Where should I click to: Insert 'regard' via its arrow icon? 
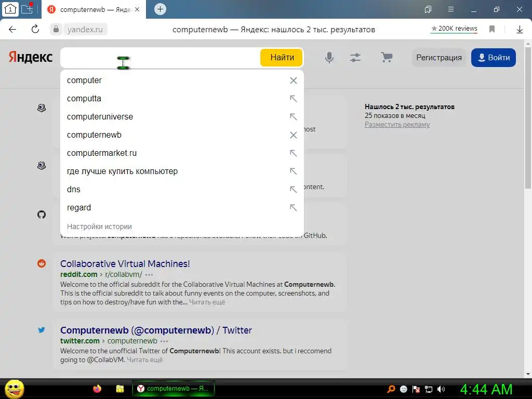[294, 208]
